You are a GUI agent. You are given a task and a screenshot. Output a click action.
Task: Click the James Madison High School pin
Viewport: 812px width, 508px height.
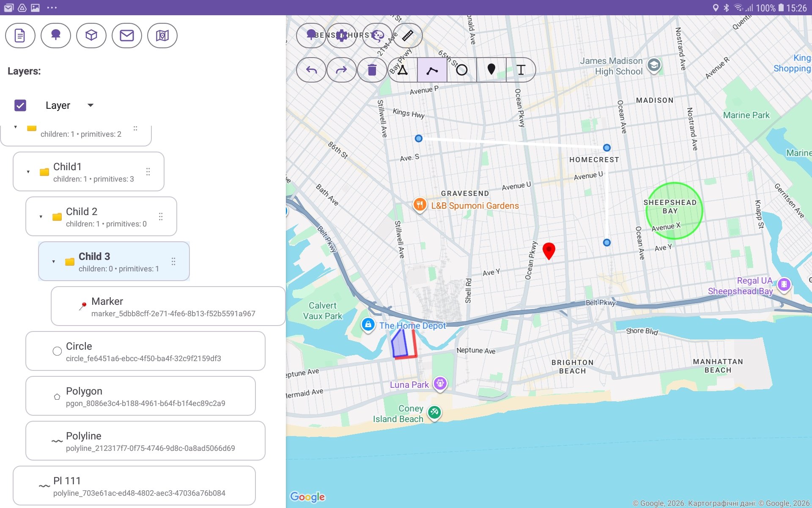[x=654, y=65]
